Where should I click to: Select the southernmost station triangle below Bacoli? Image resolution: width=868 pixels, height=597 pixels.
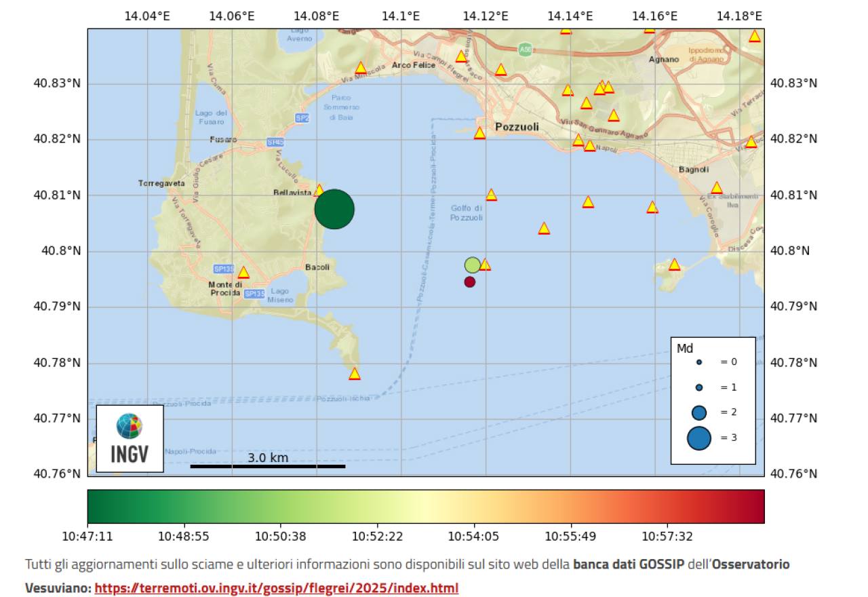354,374
